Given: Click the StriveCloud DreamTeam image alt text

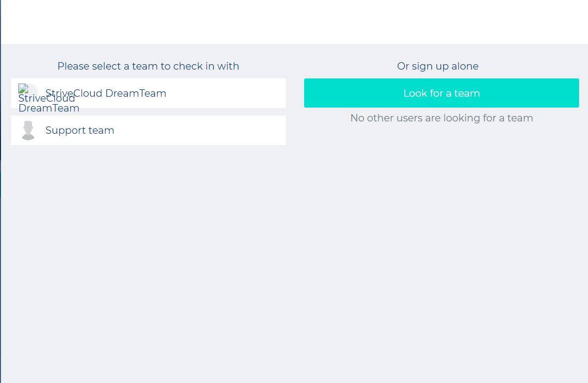Looking at the screenshot, I should click(x=48, y=104).
